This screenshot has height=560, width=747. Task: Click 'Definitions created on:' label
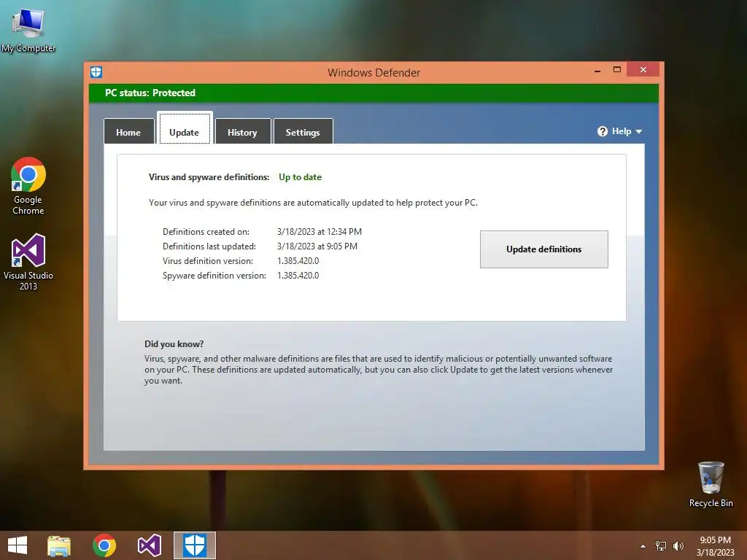[206, 232]
